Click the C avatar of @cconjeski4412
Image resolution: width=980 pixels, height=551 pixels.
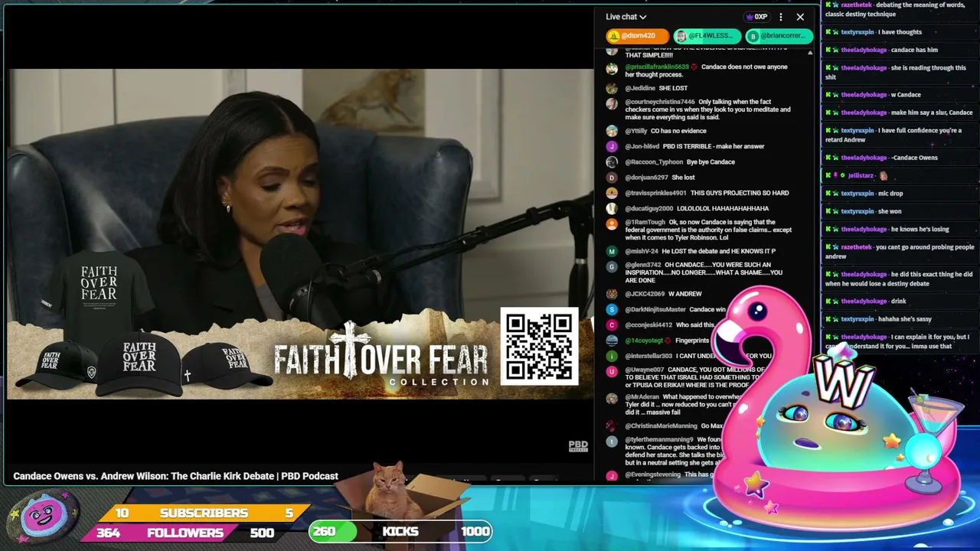pos(612,325)
